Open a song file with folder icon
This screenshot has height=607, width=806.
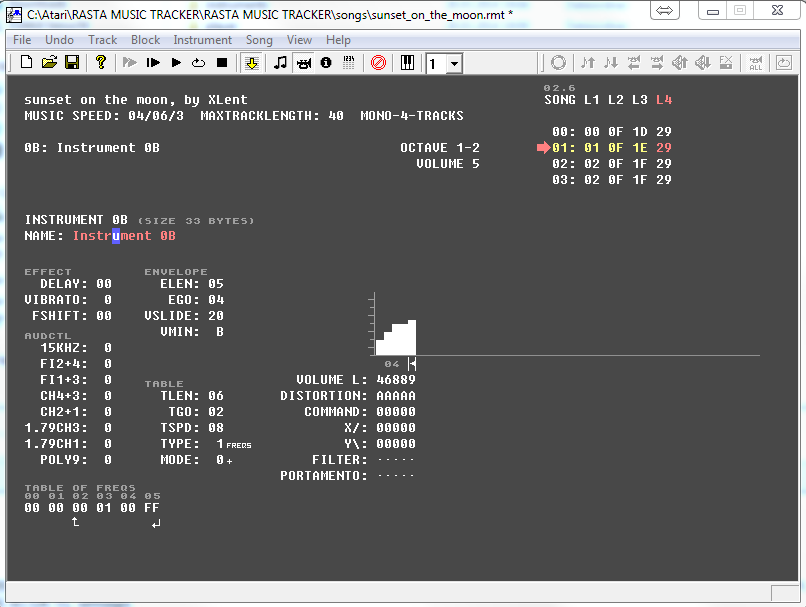click(49, 63)
